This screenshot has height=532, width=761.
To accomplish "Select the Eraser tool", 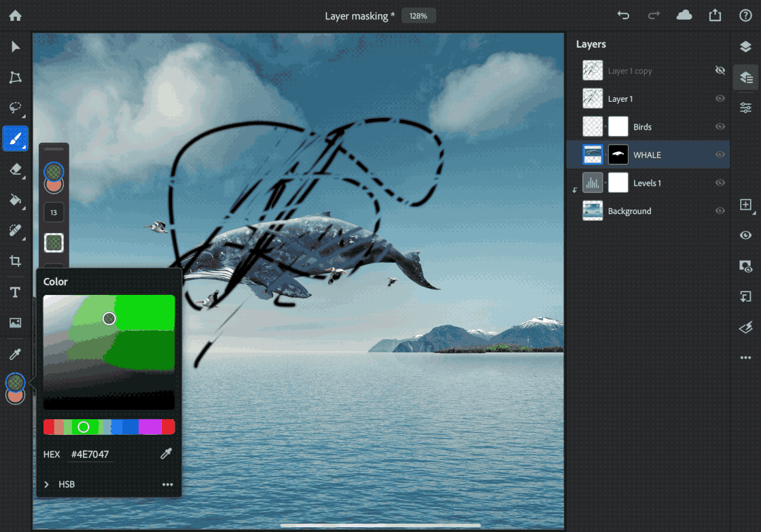I will 14,169.
